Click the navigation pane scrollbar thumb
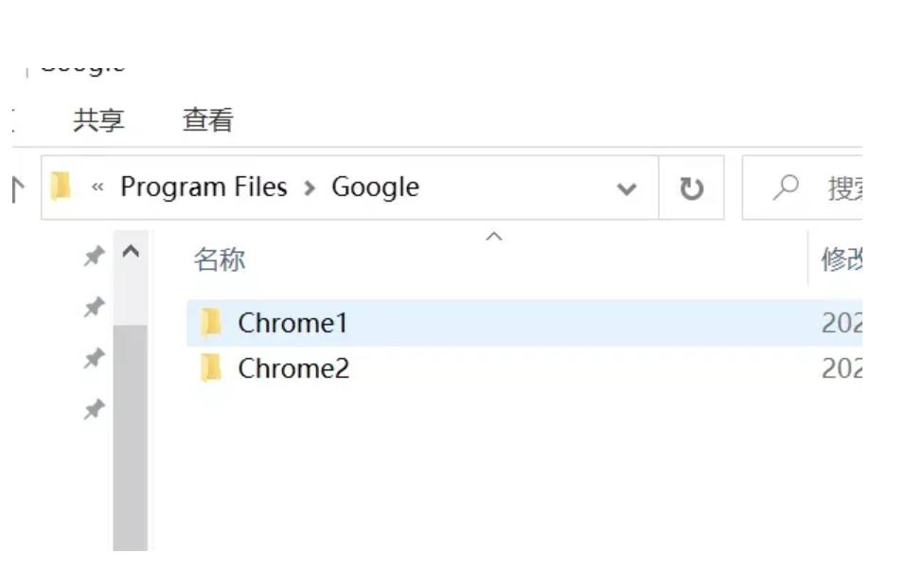923x588 pixels. (x=130, y=436)
